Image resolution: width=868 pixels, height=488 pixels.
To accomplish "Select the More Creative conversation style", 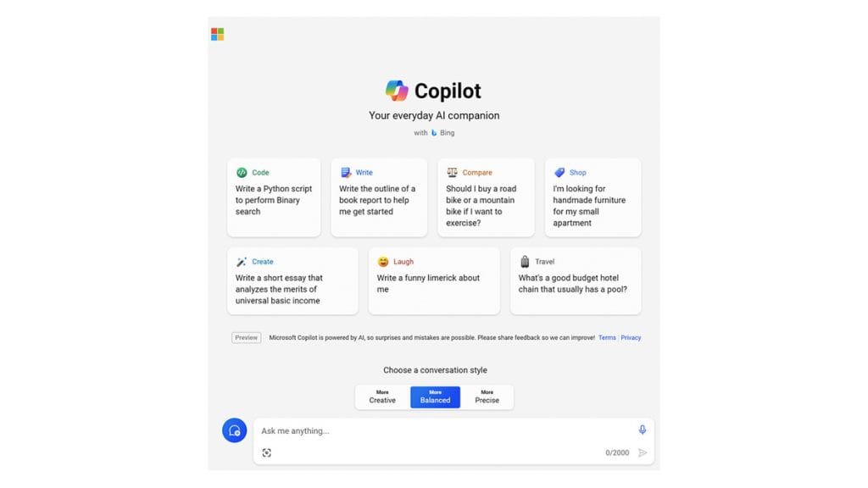I will (x=382, y=396).
